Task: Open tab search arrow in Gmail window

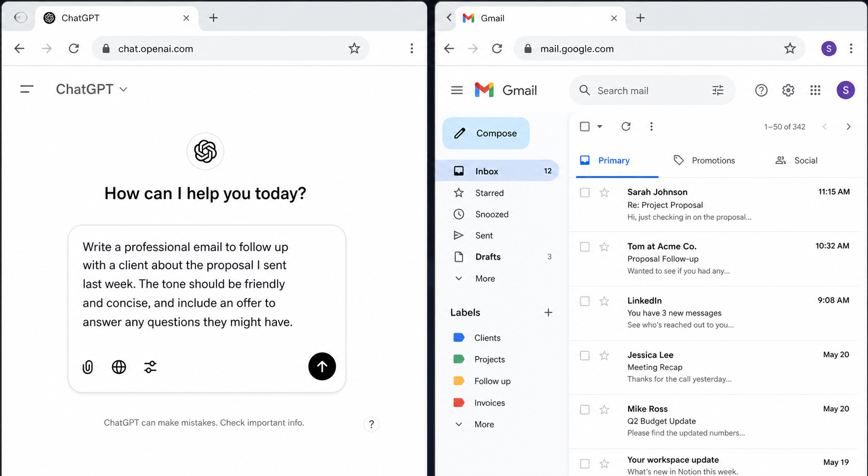Action: (449, 18)
